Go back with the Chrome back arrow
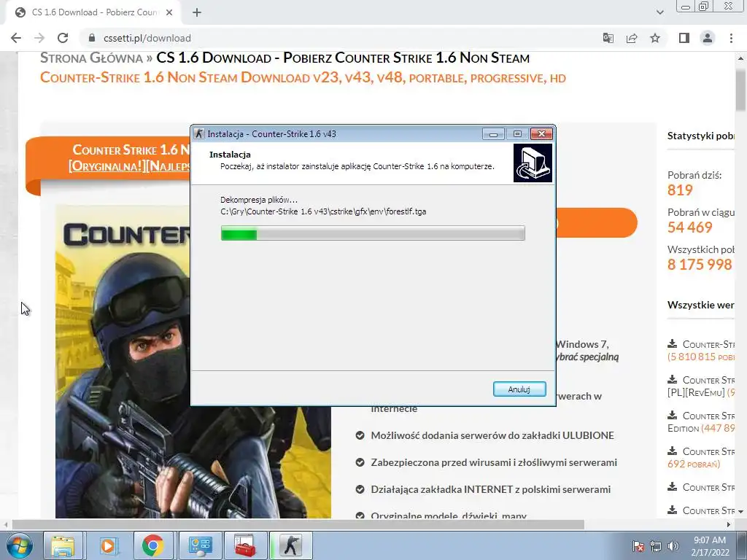The width and height of the screenshot is (747, 560). [x=16, y=38]
